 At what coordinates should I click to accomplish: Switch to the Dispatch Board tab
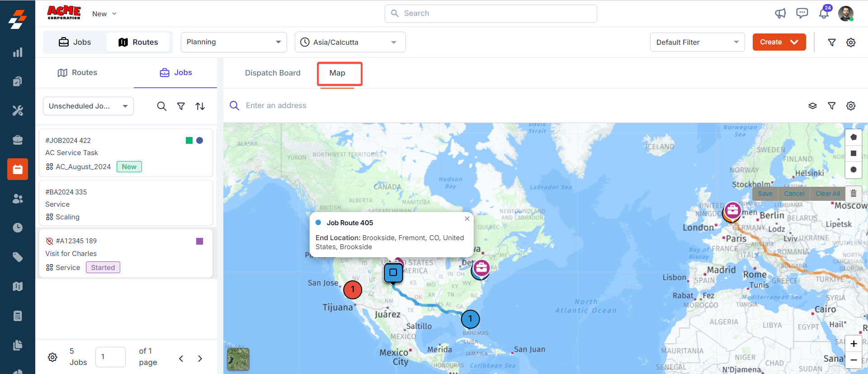click(x=273, y=73)
